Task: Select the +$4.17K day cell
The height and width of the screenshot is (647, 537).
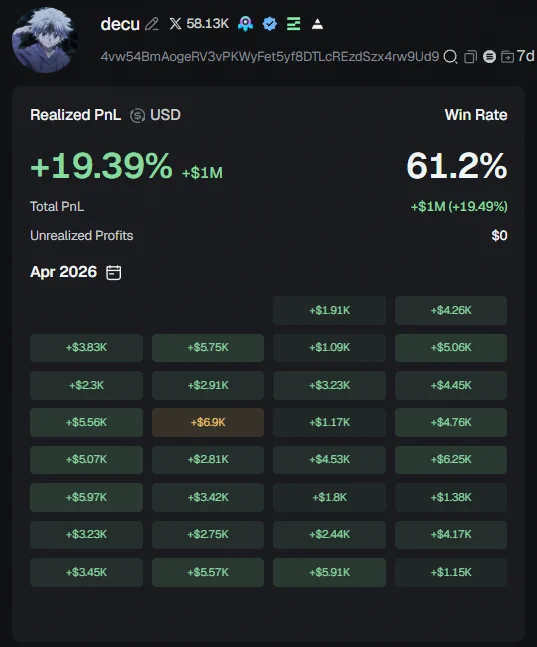Action: point(451,535)
